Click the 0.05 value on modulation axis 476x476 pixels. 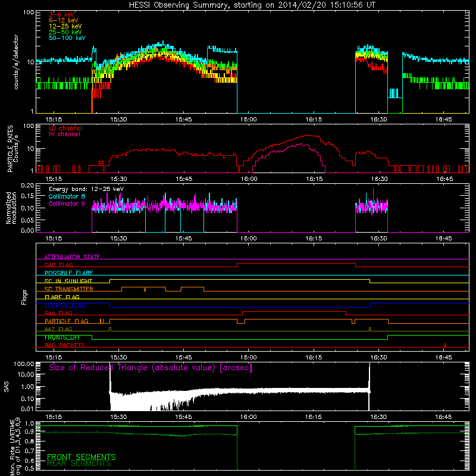[27, 220]
